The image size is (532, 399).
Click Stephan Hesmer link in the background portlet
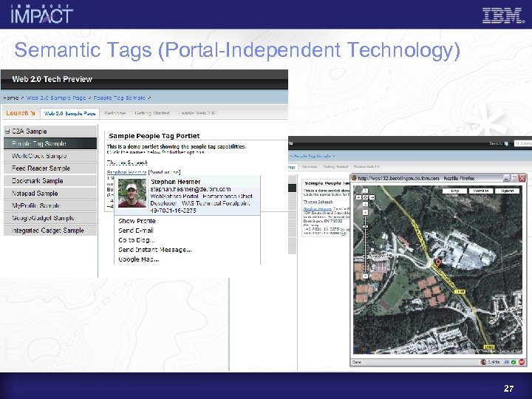coord(317,208)
